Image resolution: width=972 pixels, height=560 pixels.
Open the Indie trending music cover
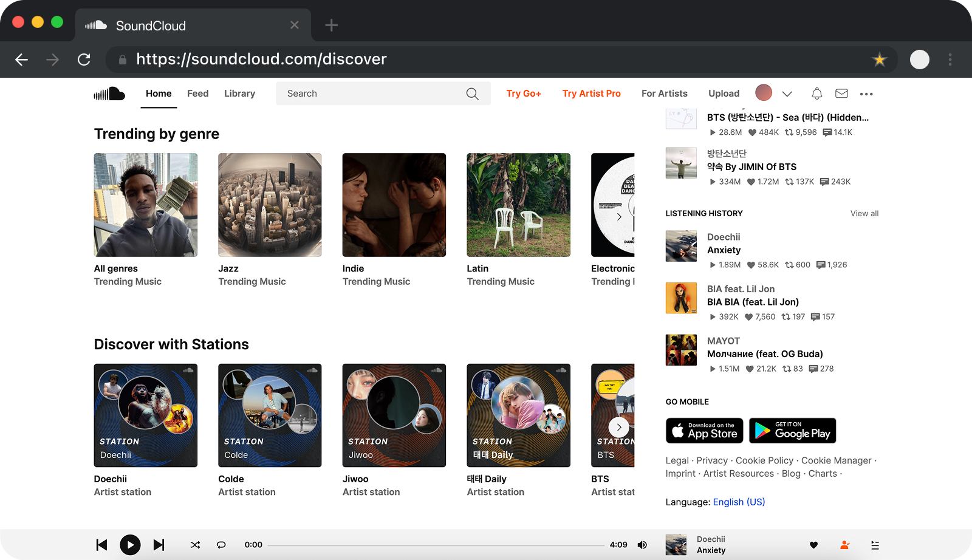394,205
